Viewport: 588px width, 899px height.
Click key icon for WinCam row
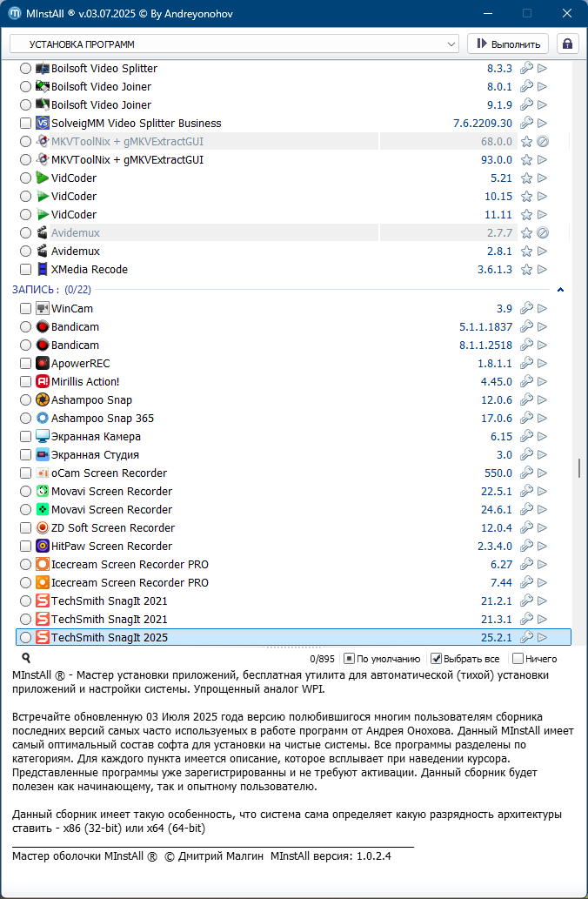(527, 308)
